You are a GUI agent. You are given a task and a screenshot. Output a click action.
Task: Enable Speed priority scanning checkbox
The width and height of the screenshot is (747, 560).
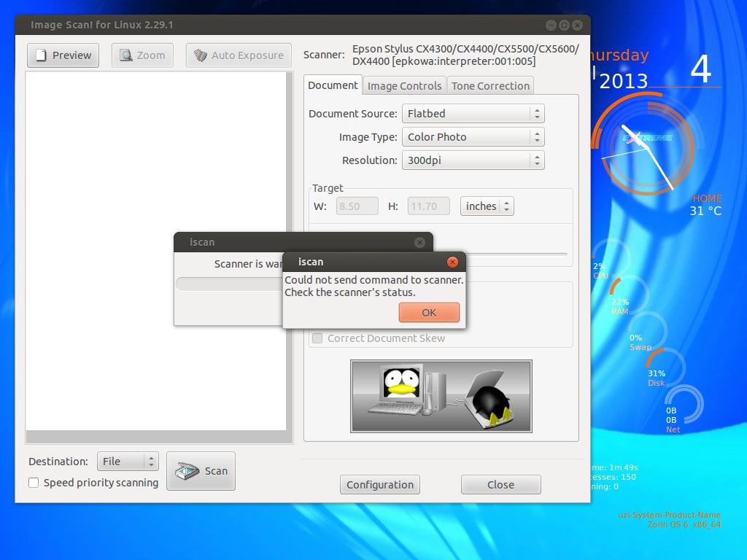coord(34,483)
